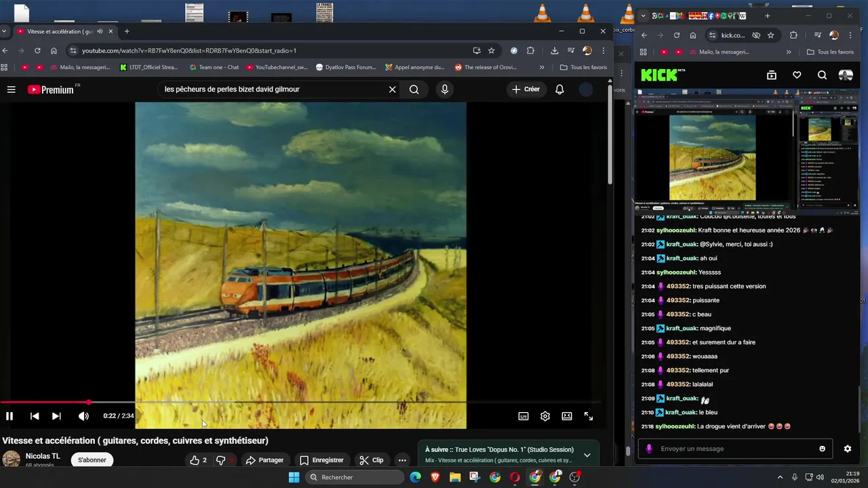
Task: Open Windows Start menu
Action: click(x=294, y=477)
